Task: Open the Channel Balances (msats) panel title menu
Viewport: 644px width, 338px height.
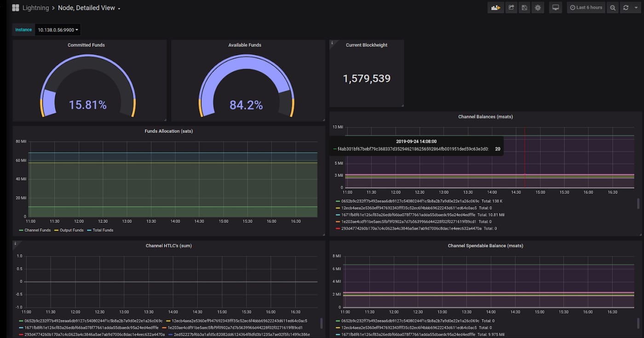Action: click(485, 117)
